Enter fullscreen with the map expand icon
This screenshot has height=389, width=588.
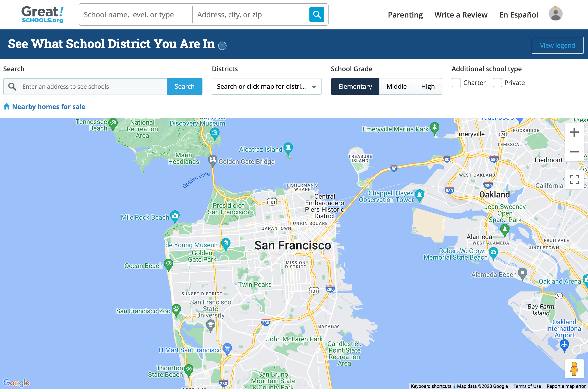tap(574, 179)
